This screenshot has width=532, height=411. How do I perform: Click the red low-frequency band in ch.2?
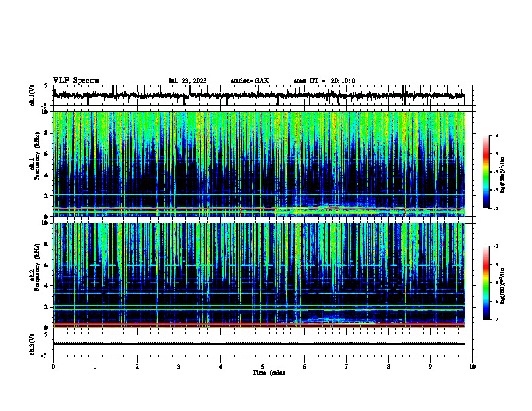pyautogui.click(x=259, y=323)
